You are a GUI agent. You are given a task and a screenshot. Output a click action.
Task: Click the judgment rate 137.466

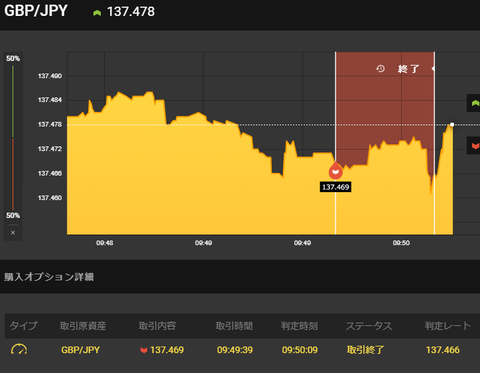point(443,350)
